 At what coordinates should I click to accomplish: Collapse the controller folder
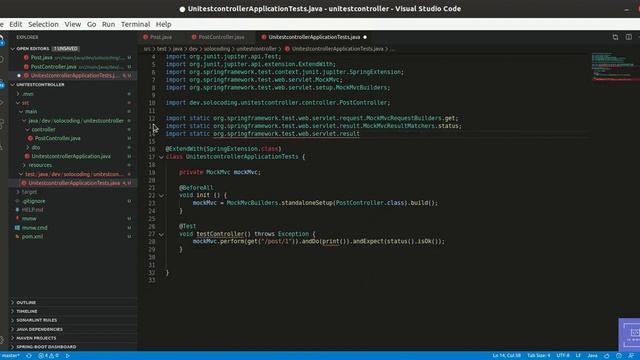tap(43, 129)
